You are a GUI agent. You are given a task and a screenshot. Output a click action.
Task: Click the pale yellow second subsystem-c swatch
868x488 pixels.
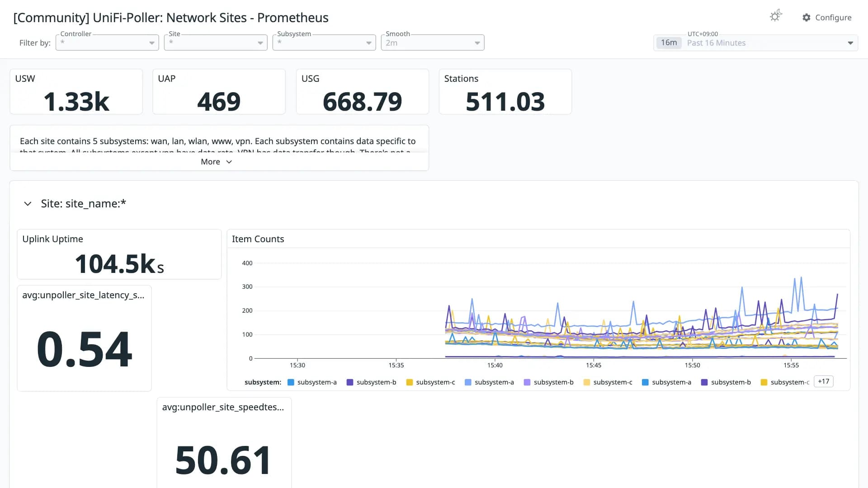(x=586, y=382)
